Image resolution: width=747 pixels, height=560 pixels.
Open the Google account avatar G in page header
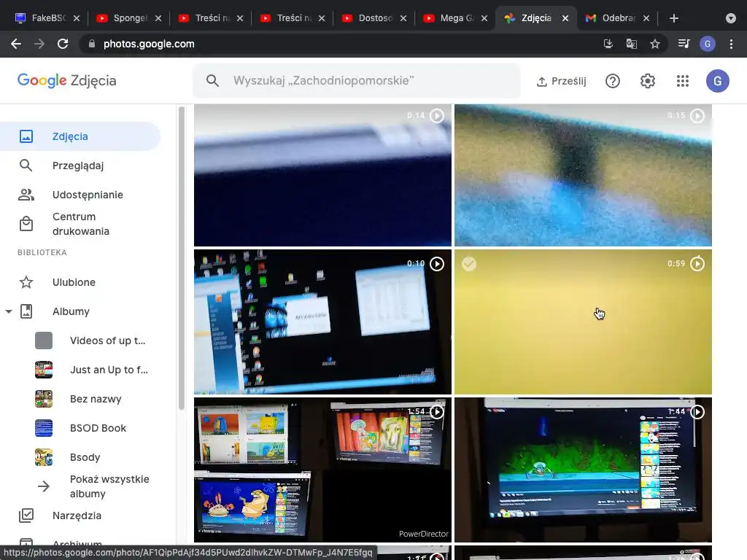[718, 81]
